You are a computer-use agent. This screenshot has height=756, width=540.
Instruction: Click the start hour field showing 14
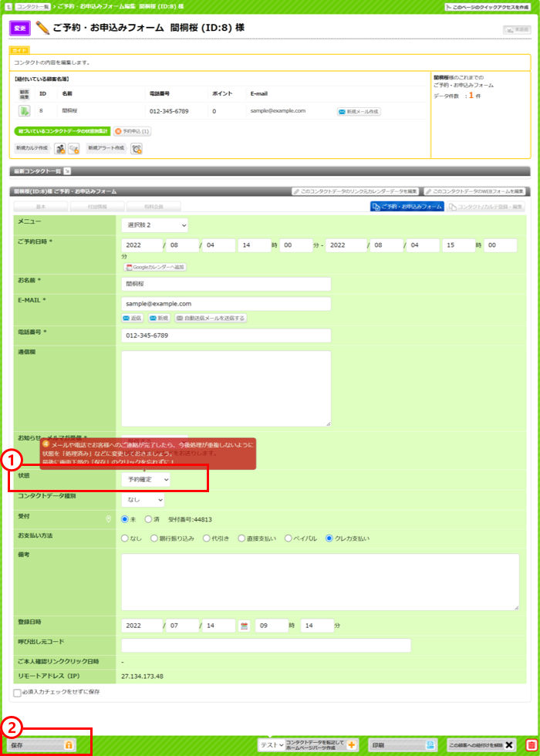point(255,245)
